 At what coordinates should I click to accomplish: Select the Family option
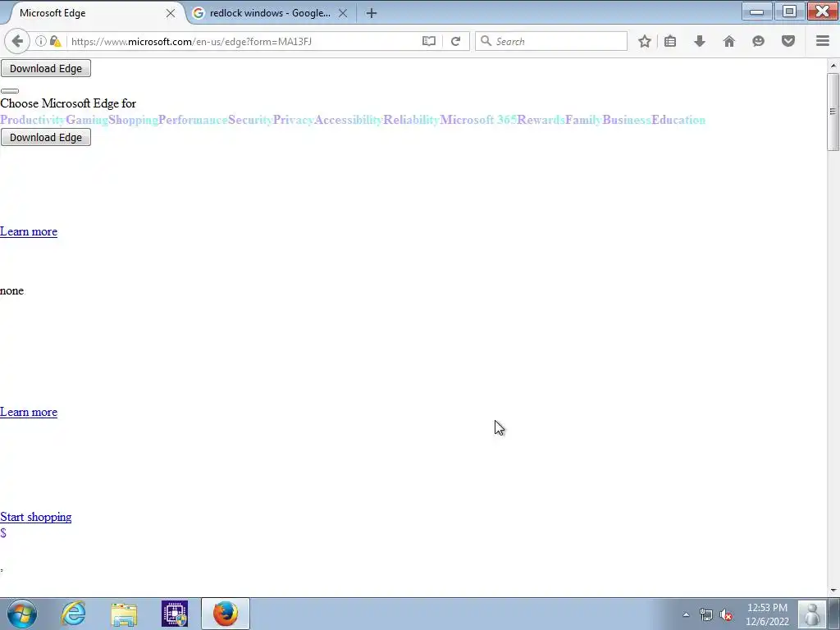pyautogui.click(x=583, y=120)
